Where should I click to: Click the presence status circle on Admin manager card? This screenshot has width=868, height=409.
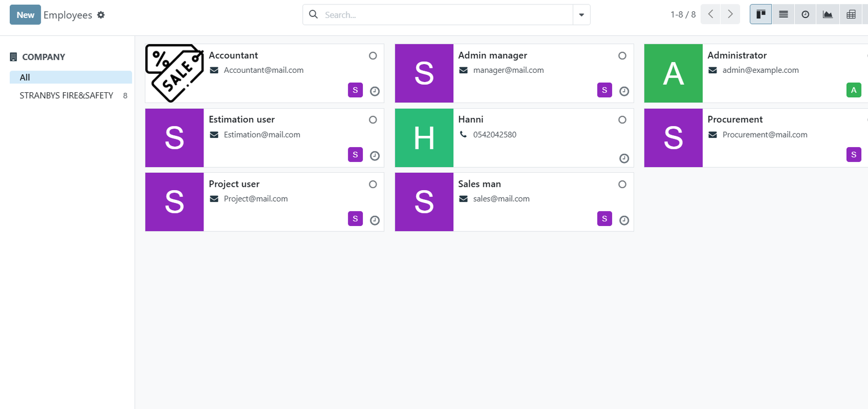point(622,55)
